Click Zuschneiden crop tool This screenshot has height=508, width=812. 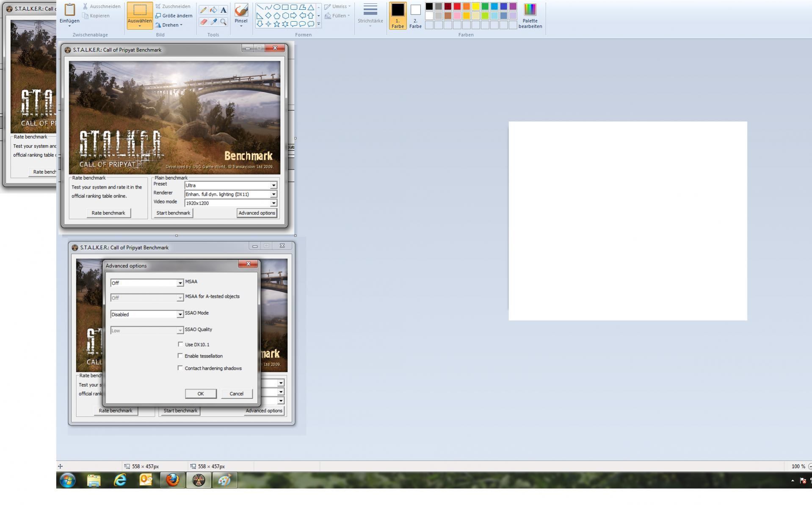coord(172,6)
